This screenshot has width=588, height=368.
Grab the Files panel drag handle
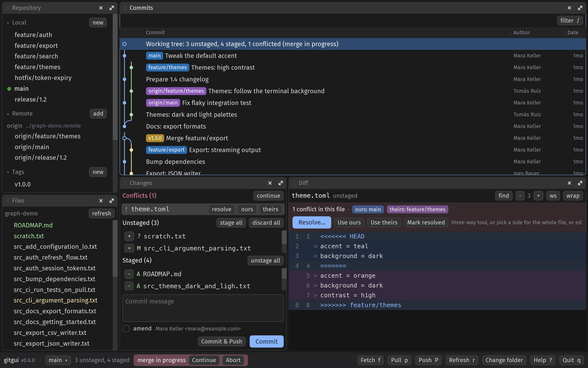8,201
